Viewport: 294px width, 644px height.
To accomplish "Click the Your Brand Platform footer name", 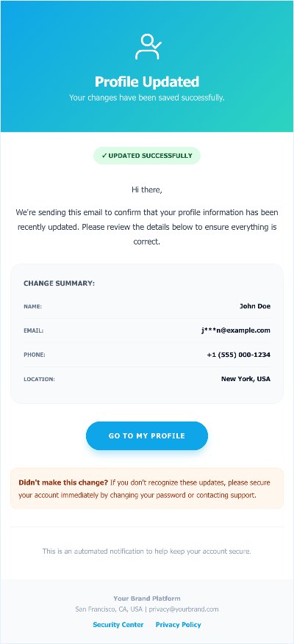I will click(x=147, y=598).
